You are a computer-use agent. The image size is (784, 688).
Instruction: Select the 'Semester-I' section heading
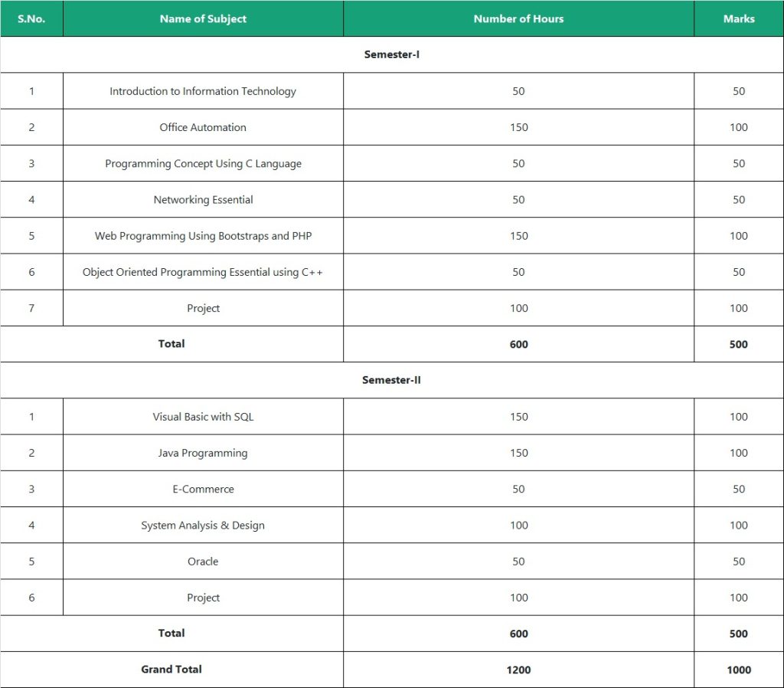(391, 55)
